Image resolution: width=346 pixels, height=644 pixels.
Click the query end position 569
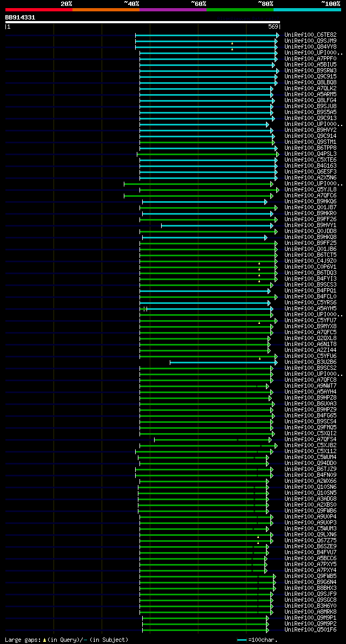[274, 26]
